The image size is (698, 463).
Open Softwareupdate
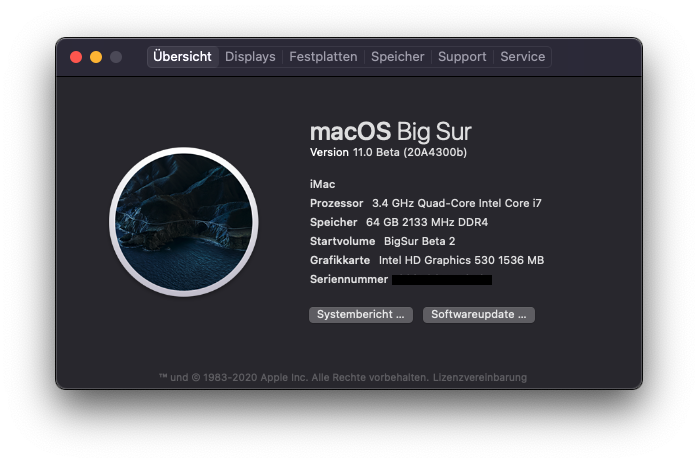(x=479, y=314)
